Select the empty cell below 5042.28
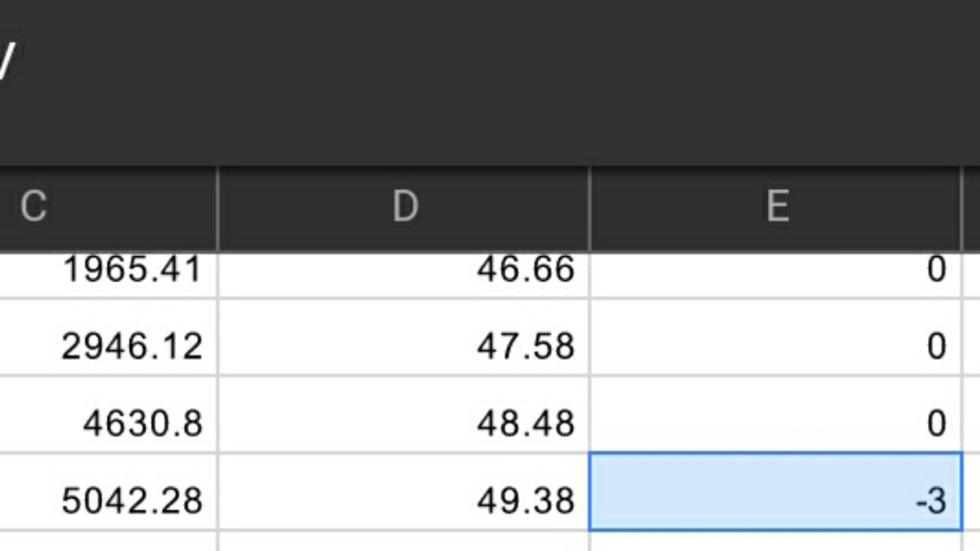Viewport: 980px width, 551px height. (x=108, y=541)
